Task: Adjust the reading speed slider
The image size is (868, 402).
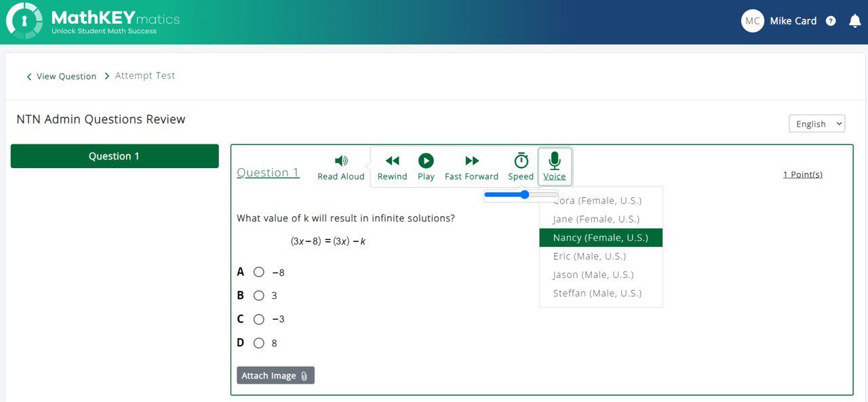Action: [x=524, y=195]
